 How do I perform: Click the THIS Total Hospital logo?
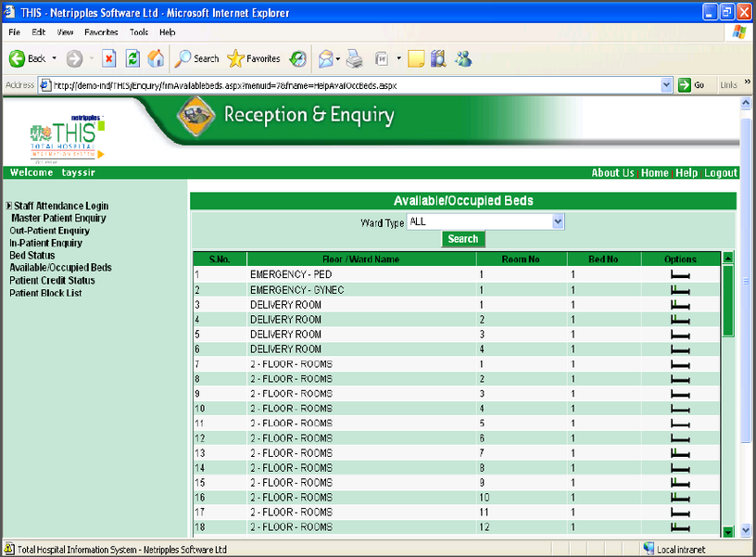tap(67, 139)
